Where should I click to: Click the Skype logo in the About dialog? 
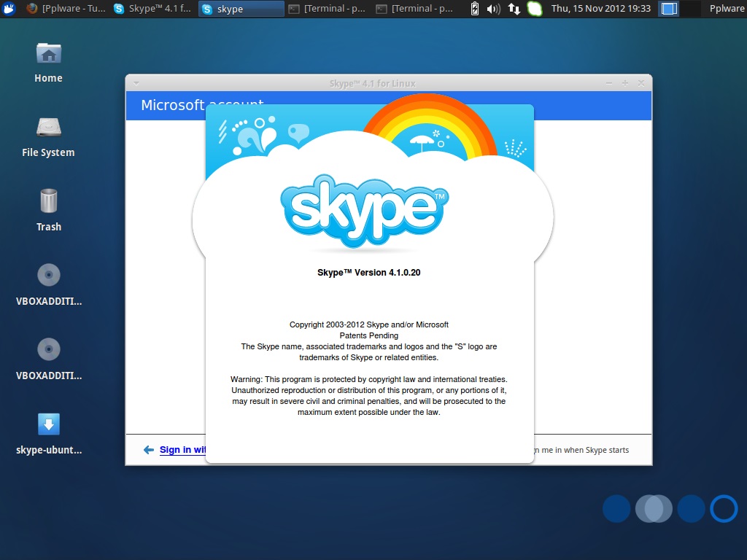tap(365, 211)
